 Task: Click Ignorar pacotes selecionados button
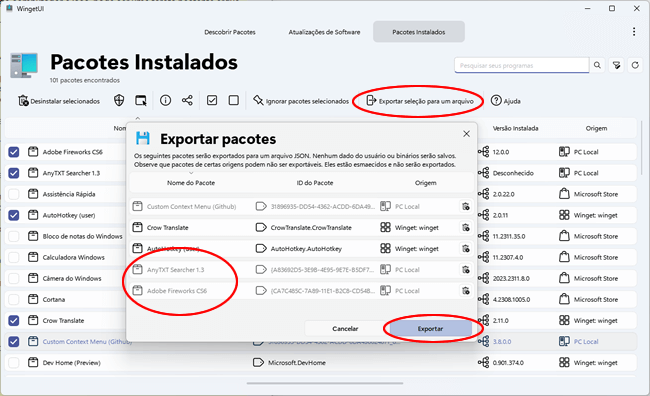[x=301, y=101]
